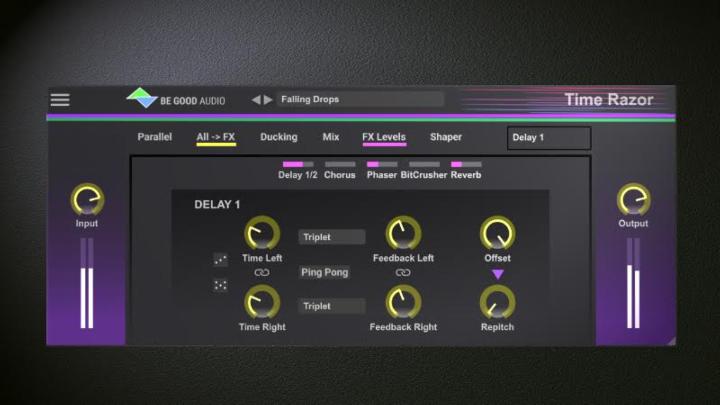Adjust the Reverb level bar
The width and height of the screenshot is (720, 405).
(x=466, y=164)
